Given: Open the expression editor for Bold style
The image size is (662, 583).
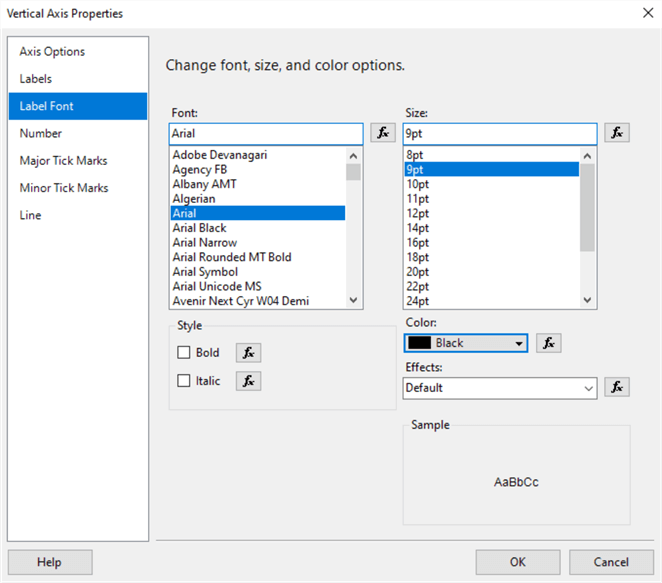Looking at the screenshot, I should click(248, 353).
